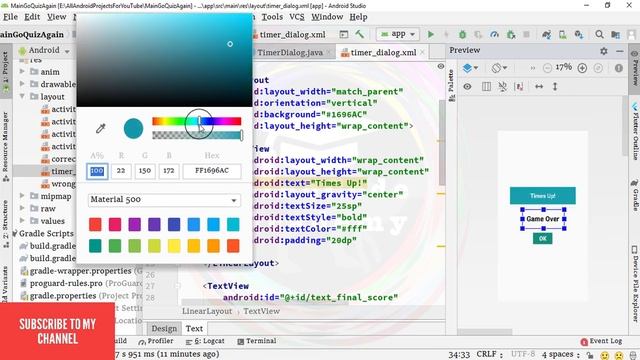
Task: Click vertical expand arrows icon
Action: 555,87
